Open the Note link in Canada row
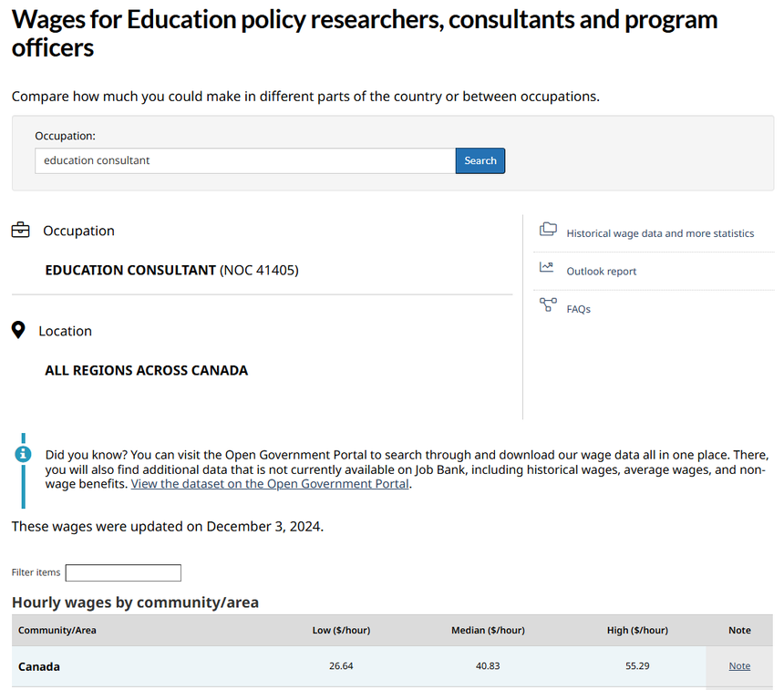 click(x=739, y=666)
